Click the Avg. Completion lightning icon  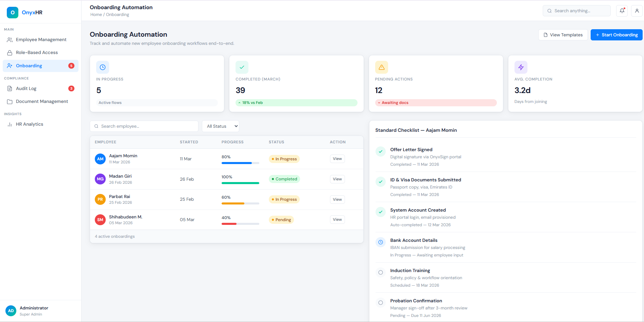point(521,67)
